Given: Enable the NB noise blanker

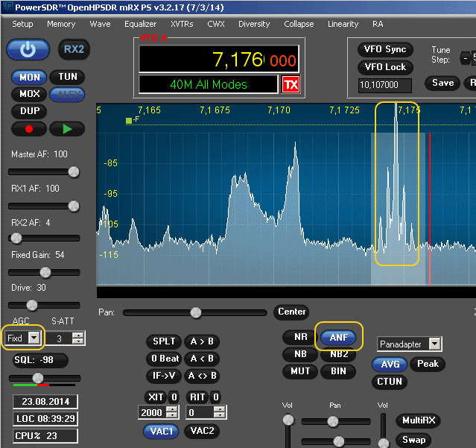Looking at the screenshot, I should (300, 354).
